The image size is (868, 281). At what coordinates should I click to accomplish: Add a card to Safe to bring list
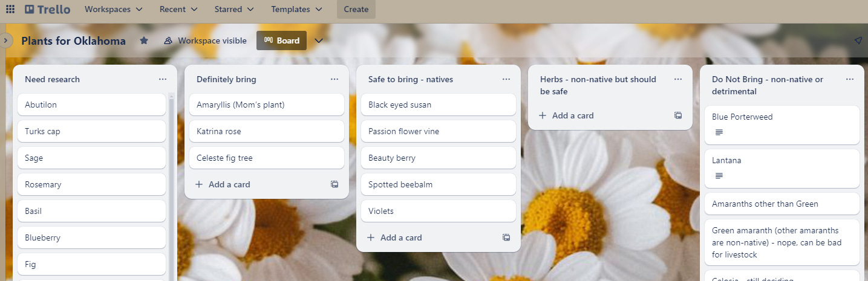click(x=428, y=237)
